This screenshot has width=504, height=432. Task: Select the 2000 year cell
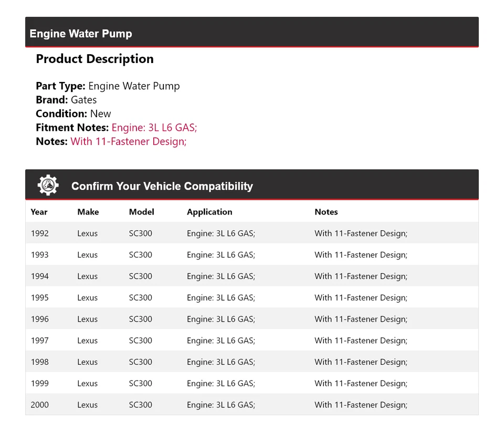coord(39,405)
